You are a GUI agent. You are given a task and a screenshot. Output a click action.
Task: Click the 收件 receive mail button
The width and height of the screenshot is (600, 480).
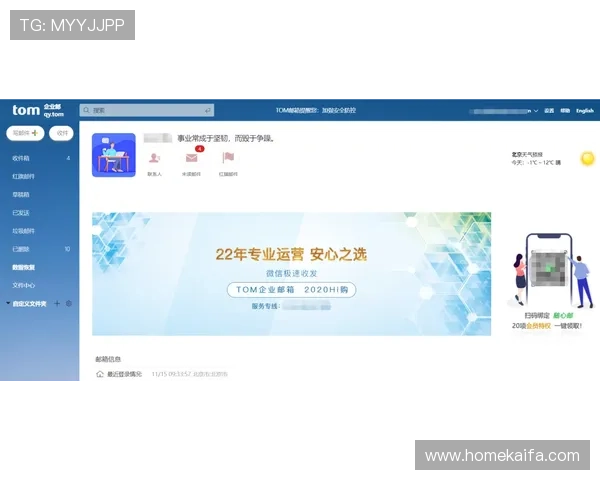[61, 133]
